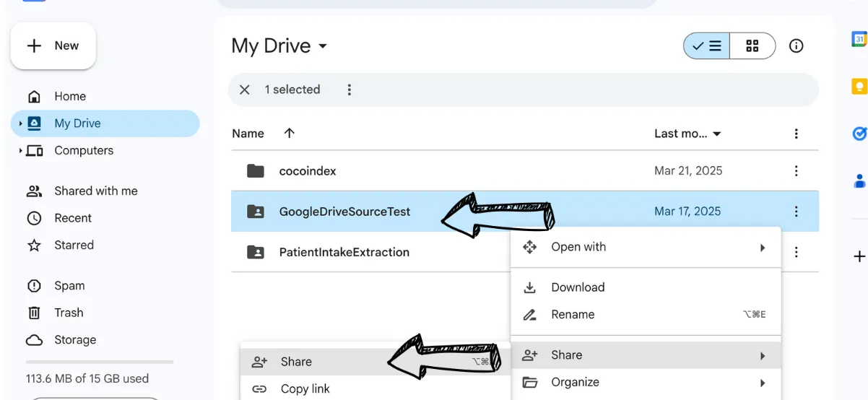Reverse sort order with up arrow
Screen dimensions: 868x400
click(290, 134)
